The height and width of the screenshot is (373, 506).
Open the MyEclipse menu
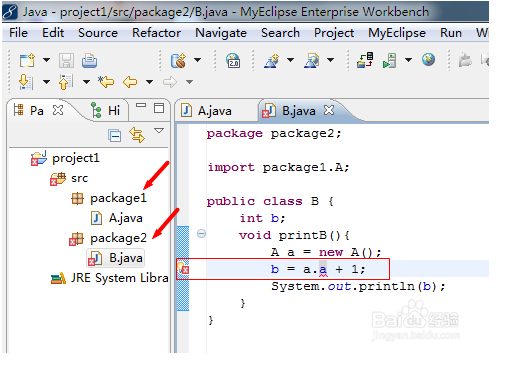[x=397, y=33]
